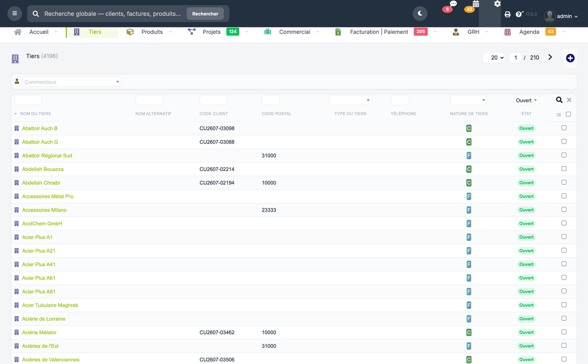Image resolution: width=588 pixels, height=364 pixels.
Task: Open the settings gear icon
Action: coord(497,4)
